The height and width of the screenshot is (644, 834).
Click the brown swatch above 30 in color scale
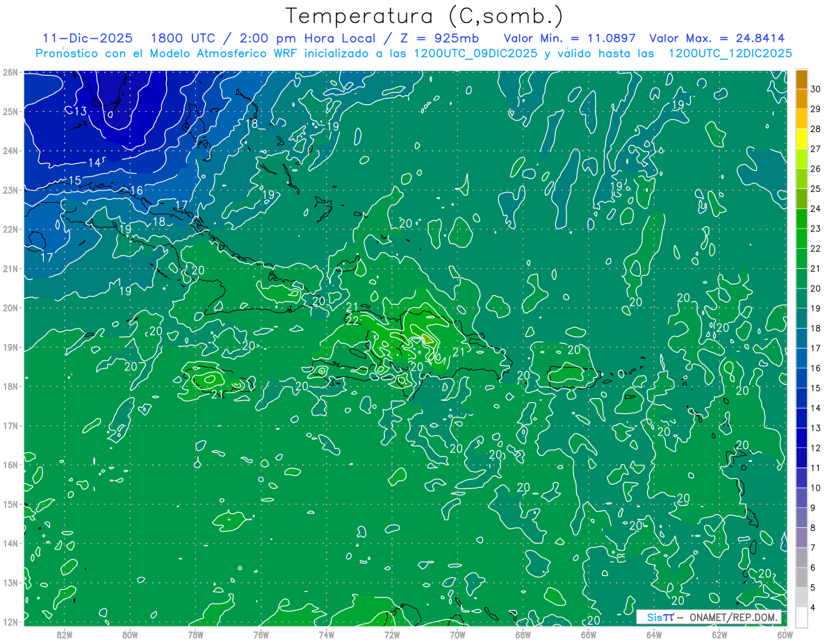click(801, 79)
